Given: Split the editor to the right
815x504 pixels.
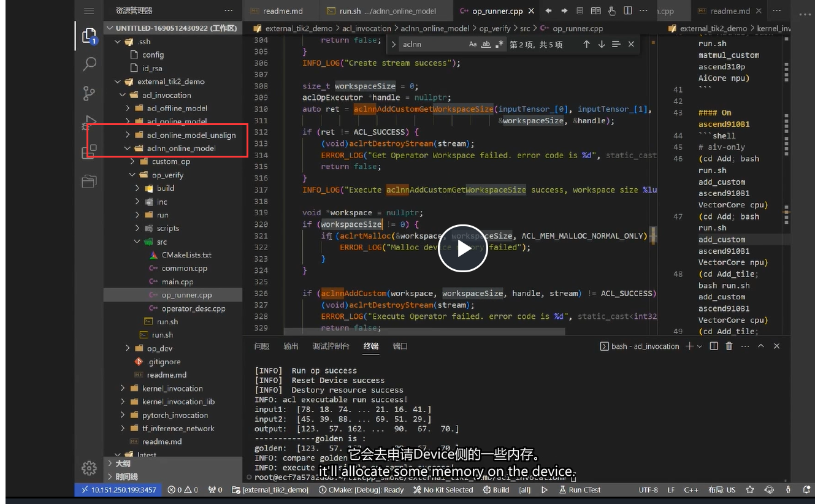Looking at the screenshot, I should pyautogui.click(x=628, y=10).
